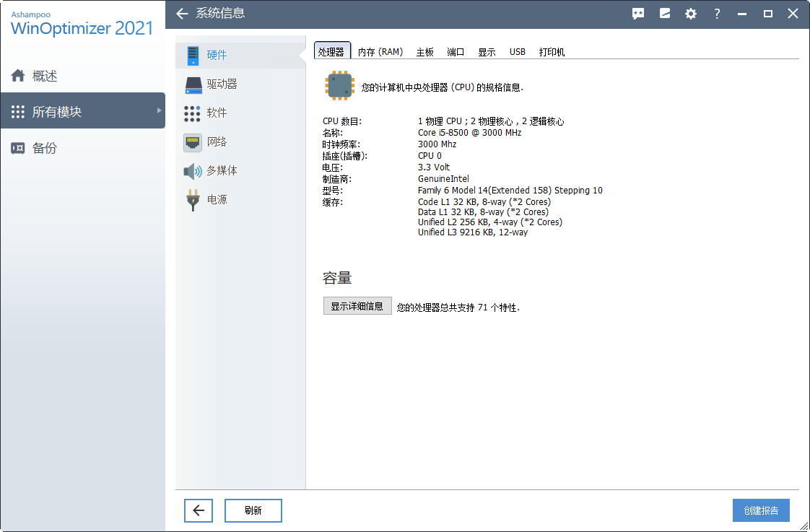Click the bottom back arrow button
810x532 pixels.
(199, 511)
